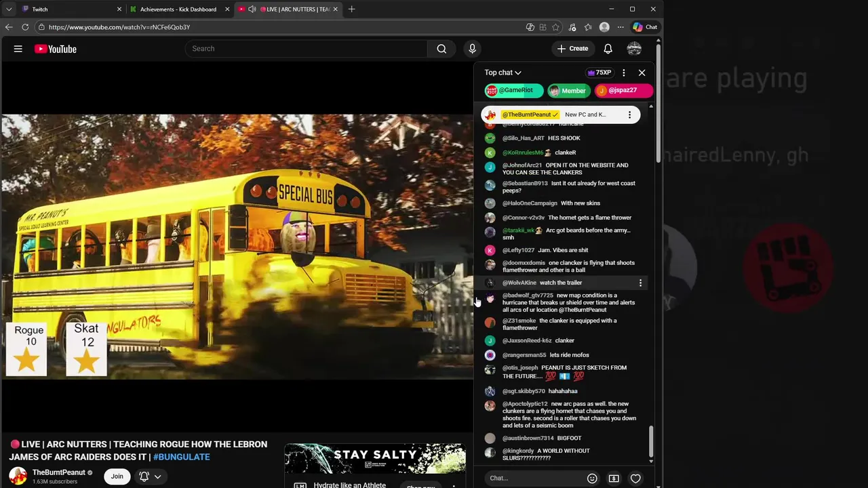
Task: Open chat options three-dot menu
Action: click(x=624, y=73)
